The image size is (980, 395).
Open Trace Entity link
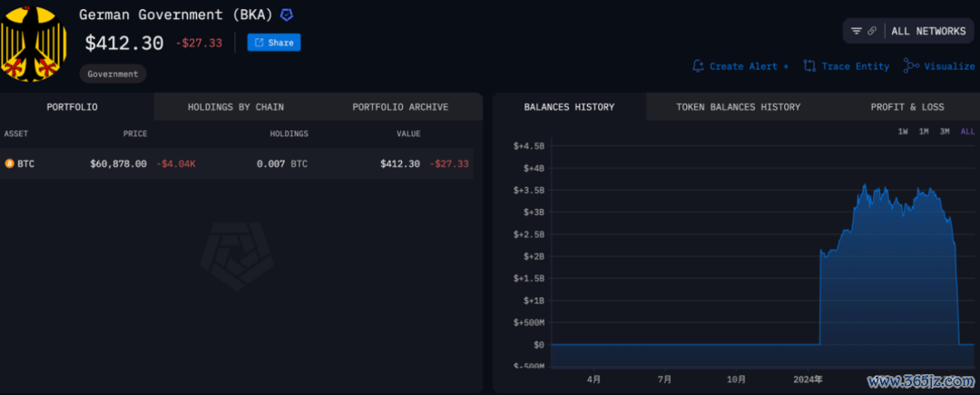tap(855, 66)
